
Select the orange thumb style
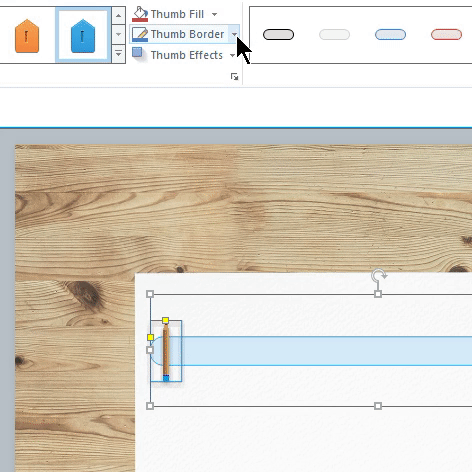click(x=27, y=36)
